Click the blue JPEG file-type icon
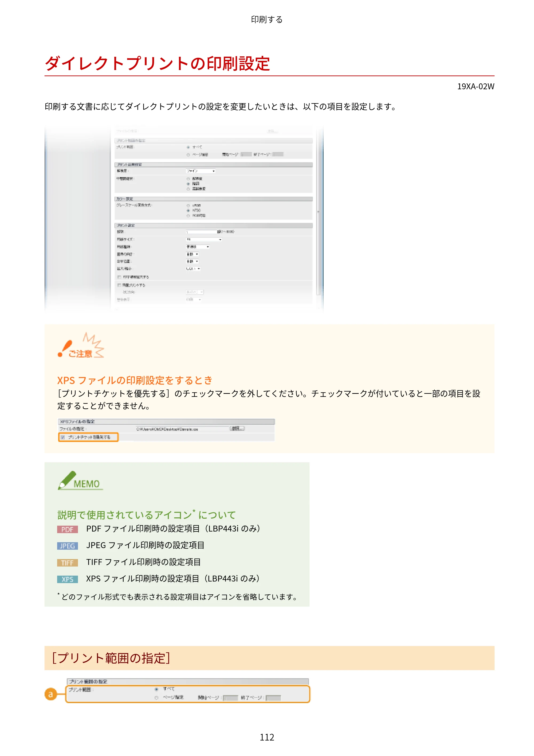534x756 pixels. pyautogui.click(x=68, y=546)
